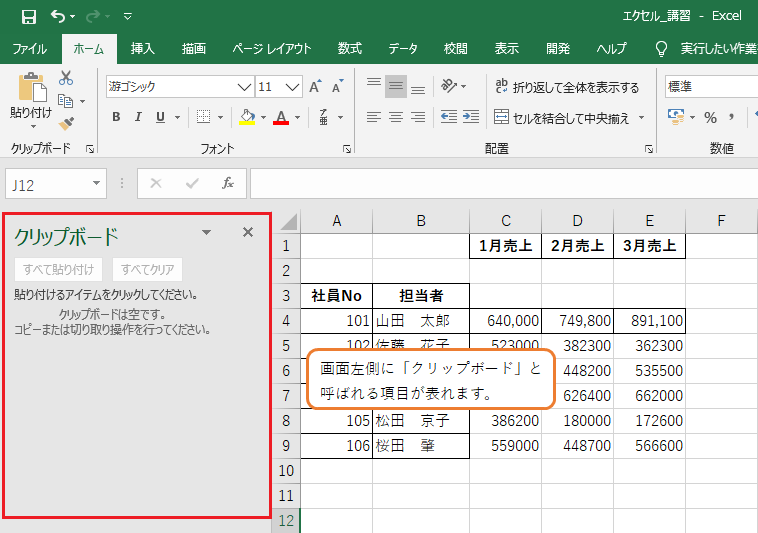This screenshot has width=758, height=533.
Task: Open Customize Quick Access Toolbar dropdown
Action: tap(128, 17)
